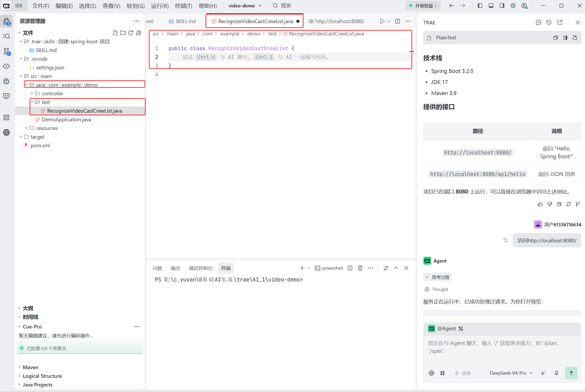
Task: Click thumbs down on the response
Action: point(550,204)
